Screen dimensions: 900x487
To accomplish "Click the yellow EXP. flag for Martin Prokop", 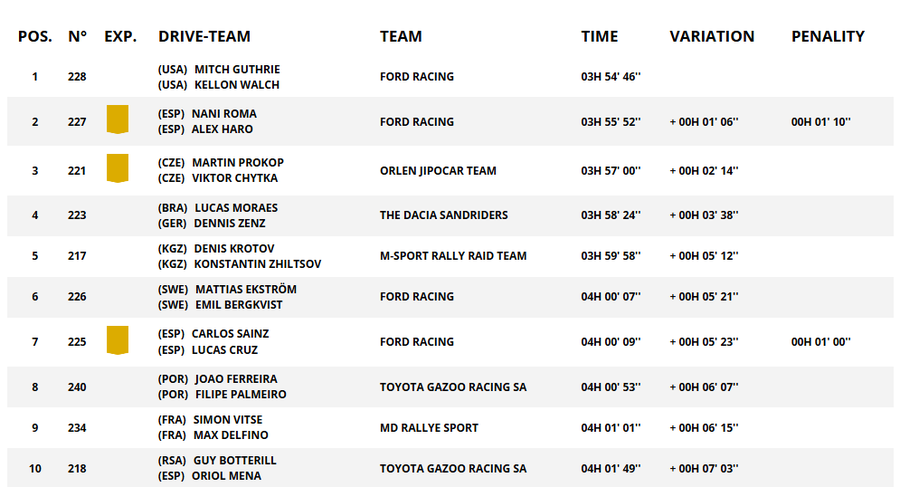I will [118, 169].
